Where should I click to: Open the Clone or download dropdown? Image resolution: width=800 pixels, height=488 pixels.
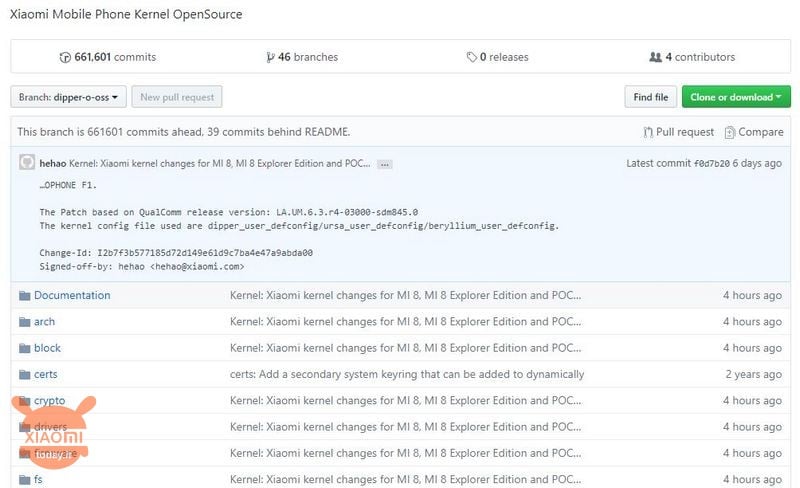[x=736, y=97]
